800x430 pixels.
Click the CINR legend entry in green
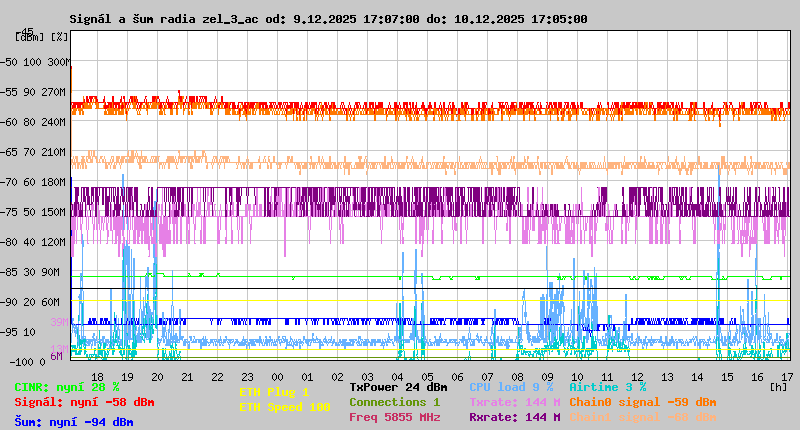pos(67,387)
